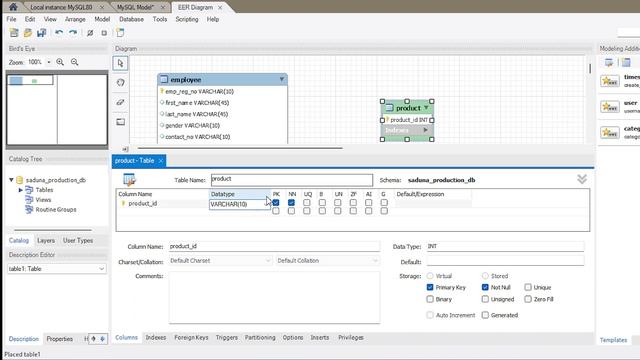Image resolution: width=640 pixels, height=360 pixels.
Task: Click the Data Type input field
Action: (x=505, y=247)
